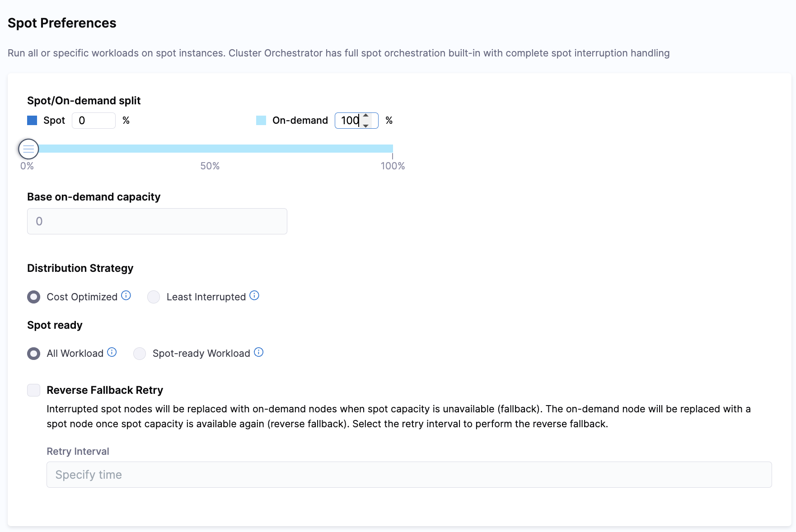
Task: Select the Cost Optimized radio button
Action: (x=34, y=297)
